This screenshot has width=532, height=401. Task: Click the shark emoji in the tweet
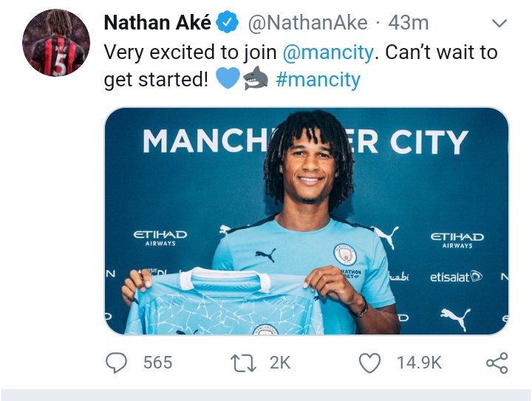tap(256, 78)
